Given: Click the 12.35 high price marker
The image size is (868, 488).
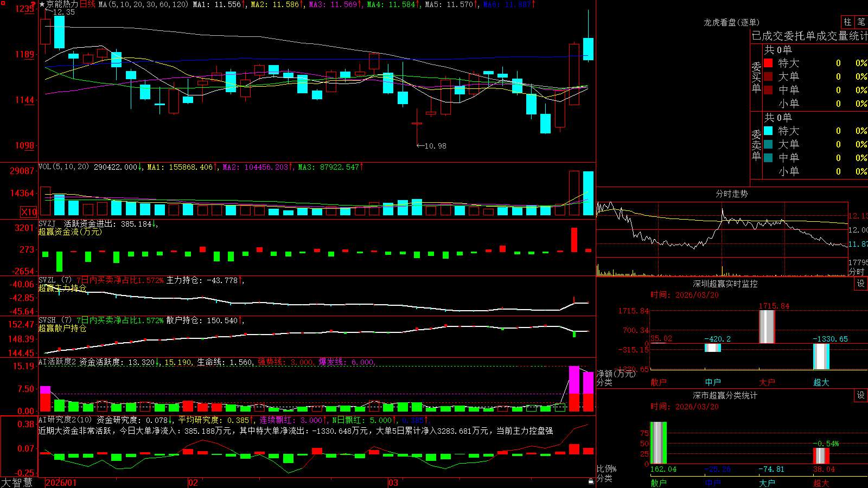Looking at the screenshot, I should click(x=64, y=12).
